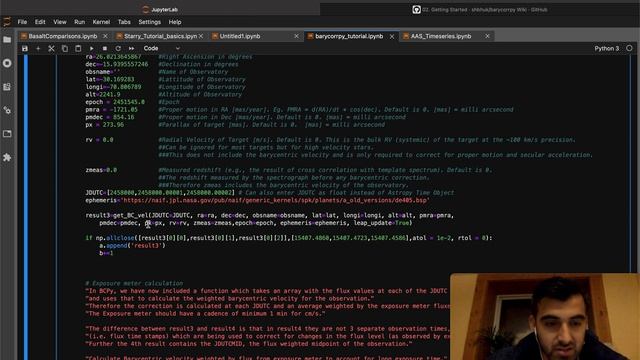Open the Running Terminals and Kernels panel
The image size is (640, 360).
point(7,63)
